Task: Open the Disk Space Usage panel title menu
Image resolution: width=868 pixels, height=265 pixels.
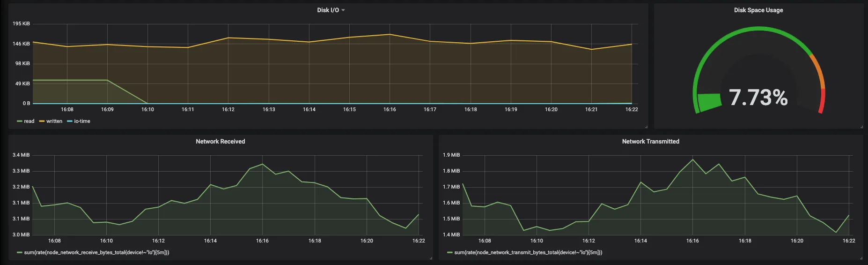Action: pos(758,10)
